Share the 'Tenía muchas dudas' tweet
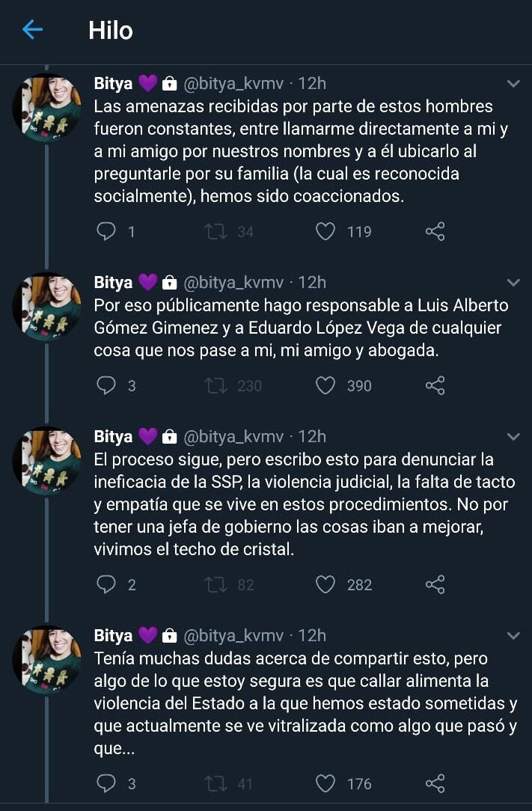The width and height of the screenshot is (532, 811). point(435,784)
